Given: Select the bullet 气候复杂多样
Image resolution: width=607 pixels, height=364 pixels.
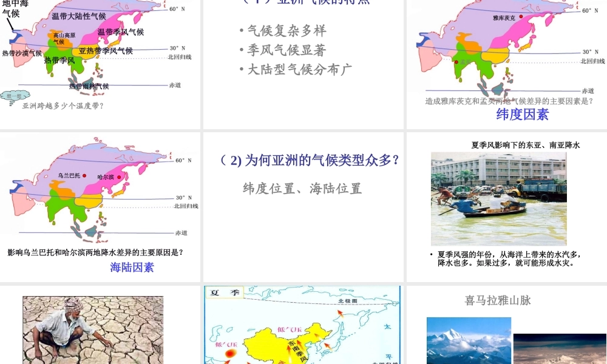Looking at the screenshot, I should tap(287, 30).
